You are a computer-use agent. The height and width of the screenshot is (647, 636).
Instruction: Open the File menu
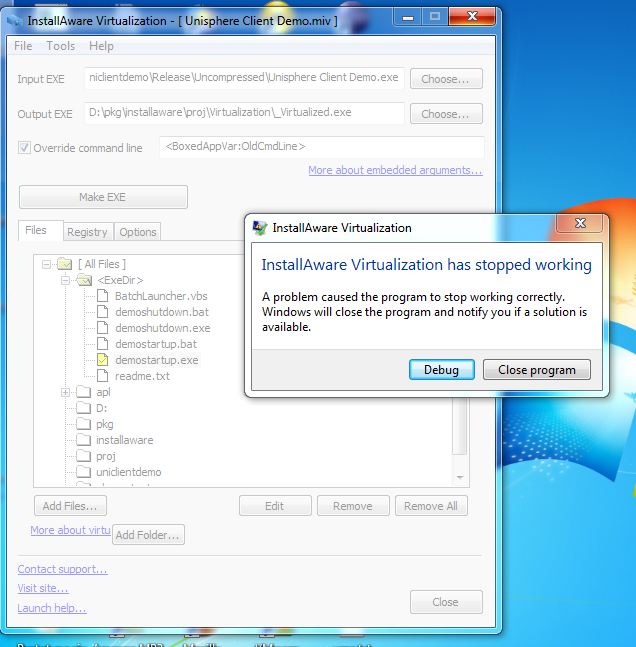23,46
